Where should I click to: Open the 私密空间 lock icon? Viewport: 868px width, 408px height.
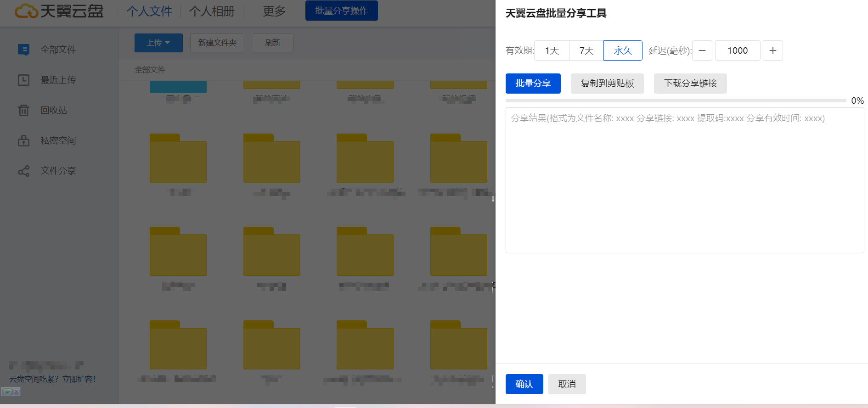23,140
